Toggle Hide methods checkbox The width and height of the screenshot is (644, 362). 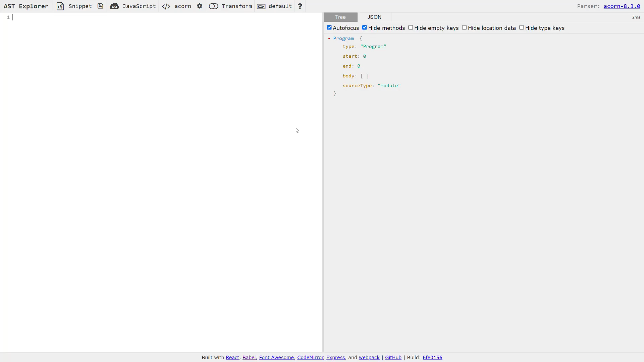tap(365, 27)
